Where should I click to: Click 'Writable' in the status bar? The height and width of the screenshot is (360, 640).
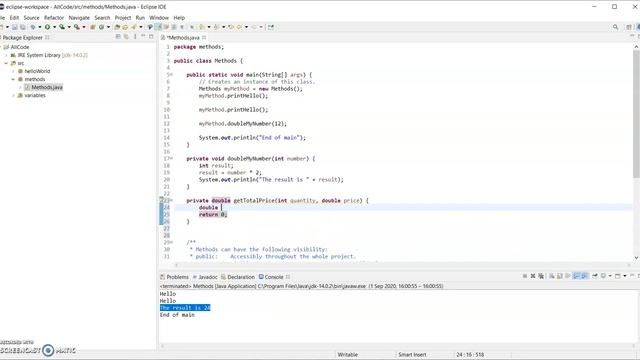click(347, 355)
